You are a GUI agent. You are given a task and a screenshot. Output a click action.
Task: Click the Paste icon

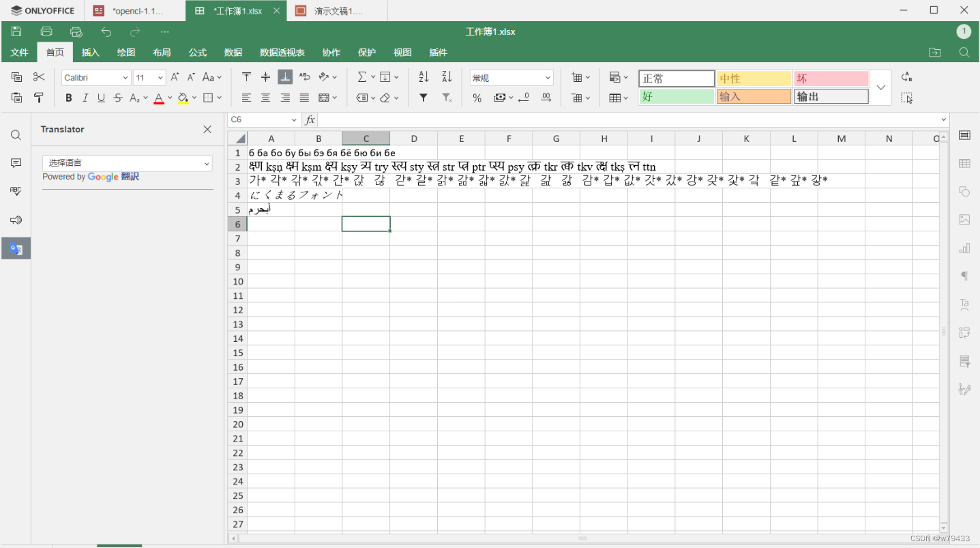coord(17,98)
